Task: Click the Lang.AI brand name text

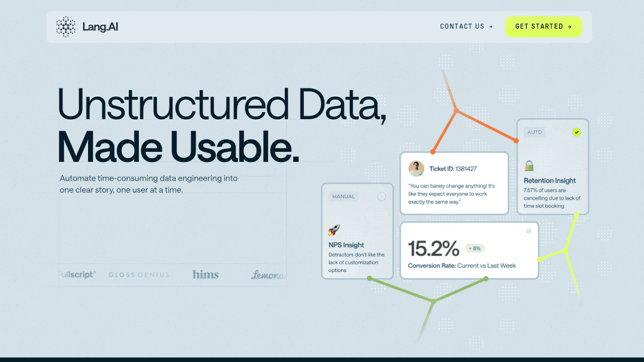Action: click(101, 27)
